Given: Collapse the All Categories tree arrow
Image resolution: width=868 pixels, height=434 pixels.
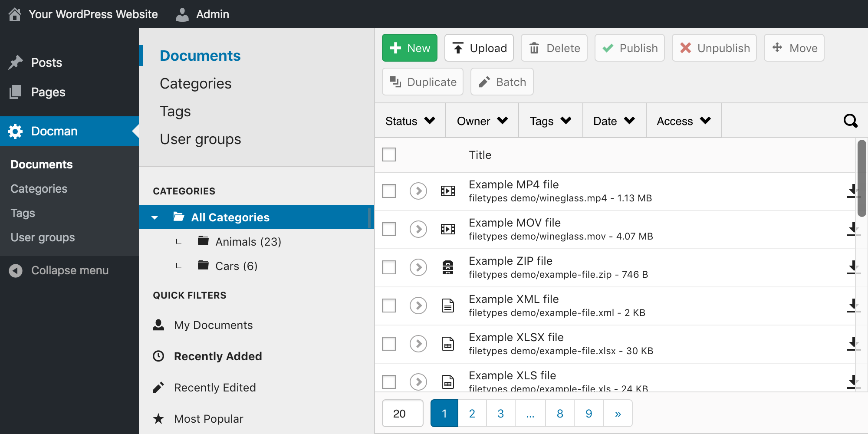Looking at the screenshot, I should (x=155, y=217).
